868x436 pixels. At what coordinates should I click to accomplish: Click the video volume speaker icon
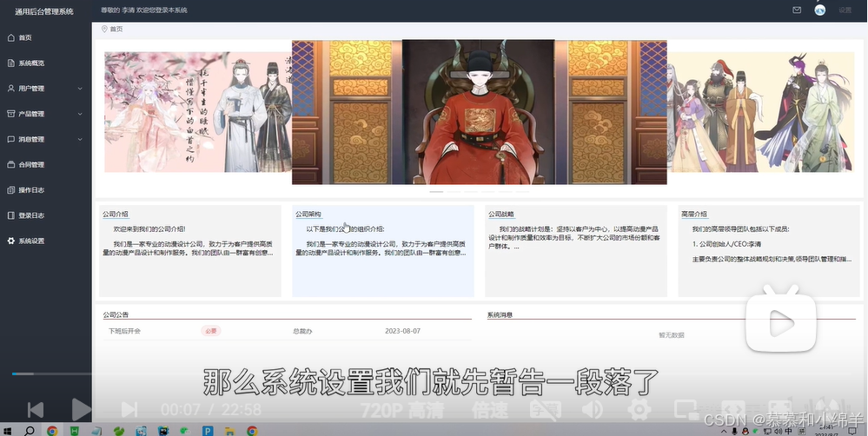click(593, 410)
